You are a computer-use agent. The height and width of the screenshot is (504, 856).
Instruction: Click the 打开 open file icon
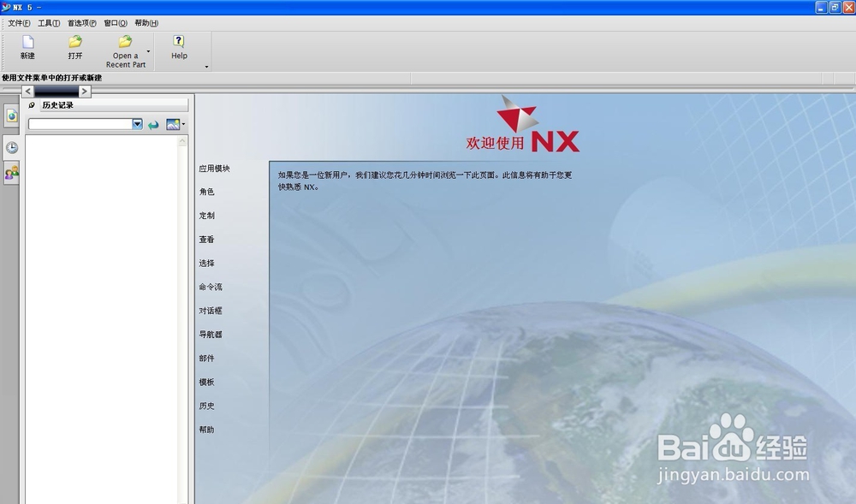tap(74, 44)
